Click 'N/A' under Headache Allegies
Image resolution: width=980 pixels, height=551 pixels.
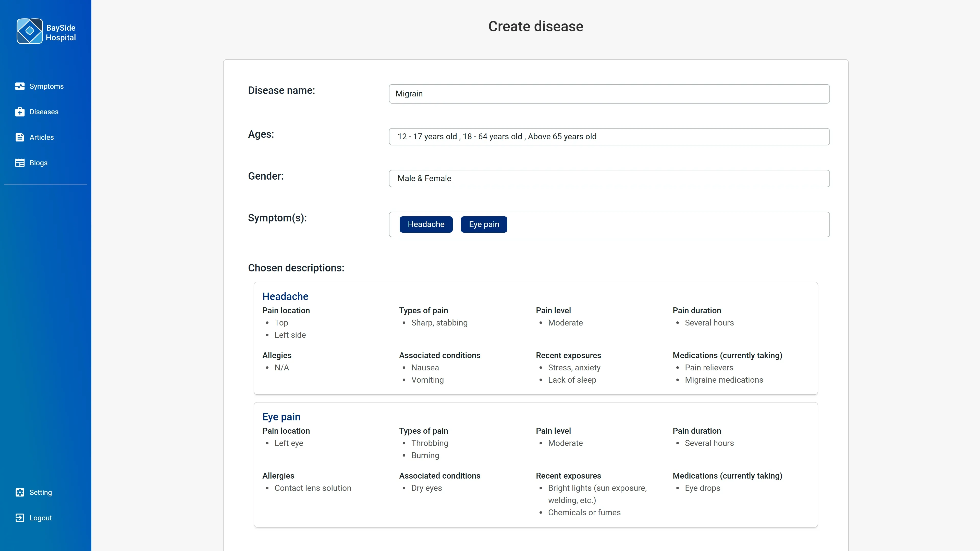(x=282, y=368)
